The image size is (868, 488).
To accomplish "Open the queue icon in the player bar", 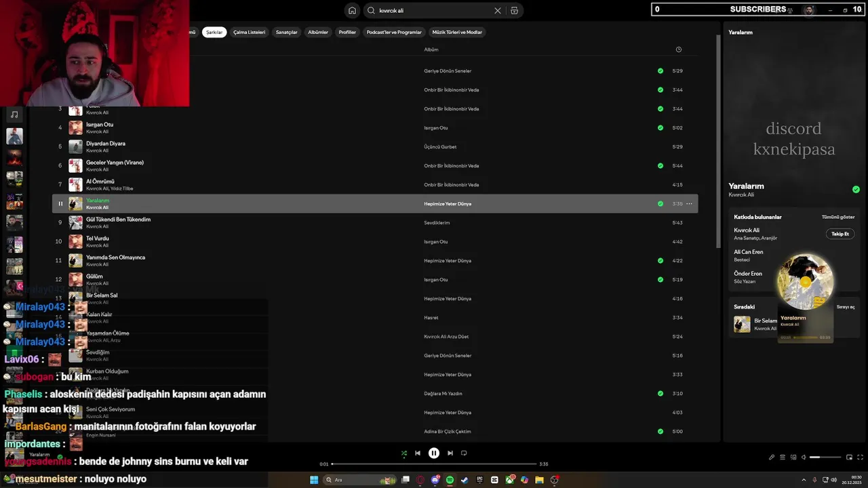I will (783, 457).
